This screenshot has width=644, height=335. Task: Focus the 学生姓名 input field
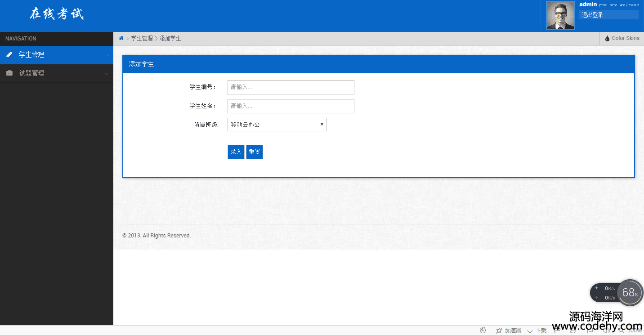(x=291, y=106)
